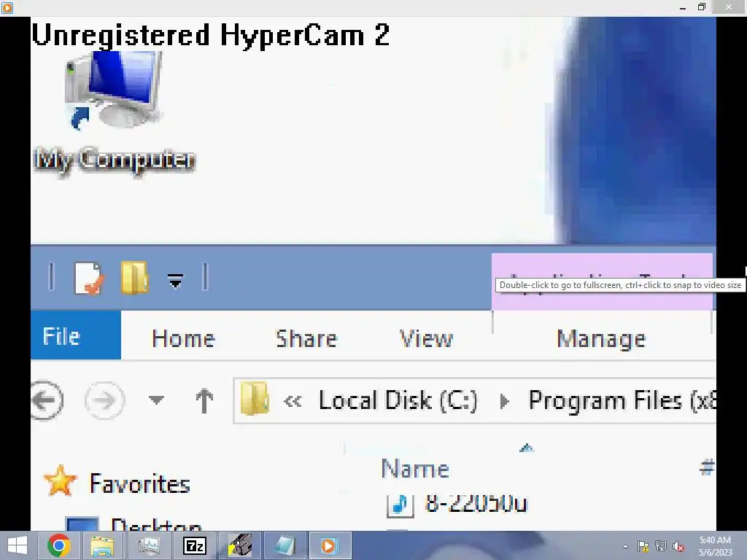Open 7-Zip from the taskbar
The height and width of the screenshot is (560, 747).
point(195,545)
